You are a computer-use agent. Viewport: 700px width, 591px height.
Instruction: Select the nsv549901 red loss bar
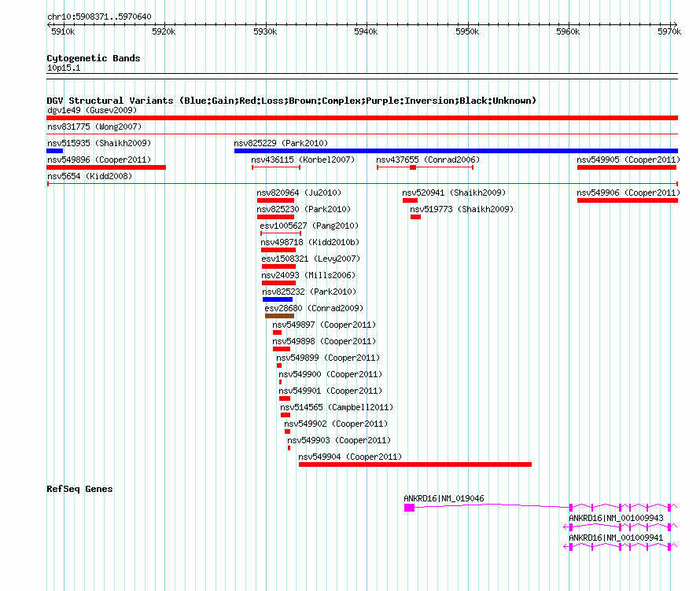[285, 398]
